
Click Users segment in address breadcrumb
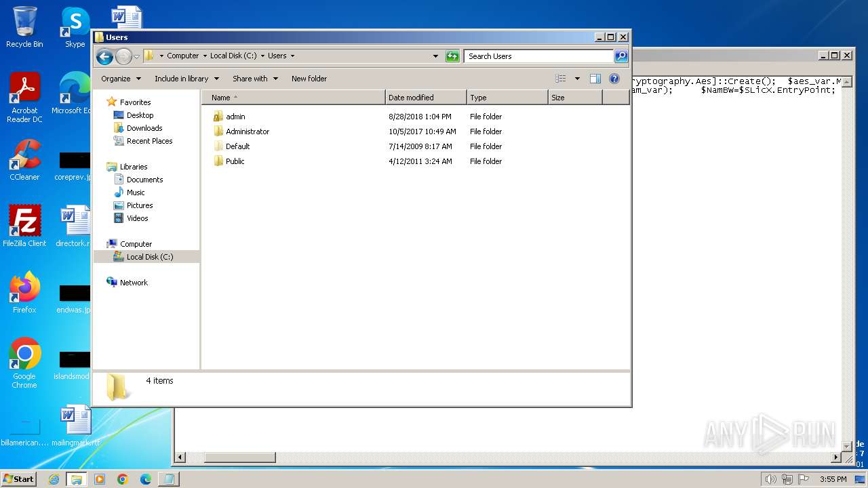click(x=277, y=56)
